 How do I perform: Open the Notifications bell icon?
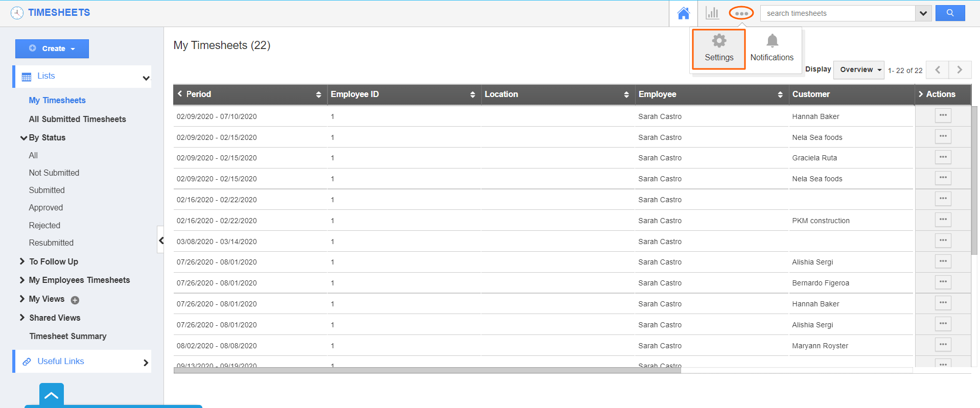point(772,49)
